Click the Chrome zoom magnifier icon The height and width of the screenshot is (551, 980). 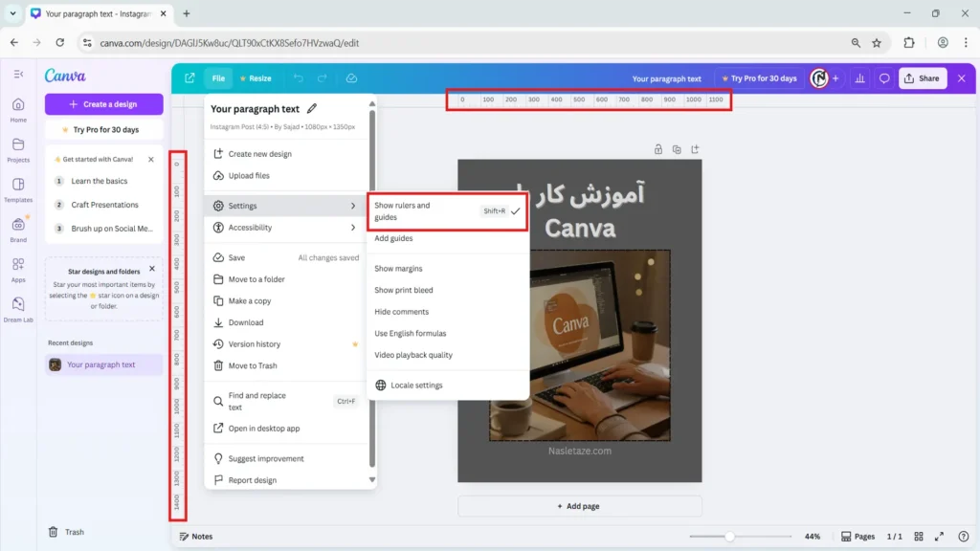point(856,43)
